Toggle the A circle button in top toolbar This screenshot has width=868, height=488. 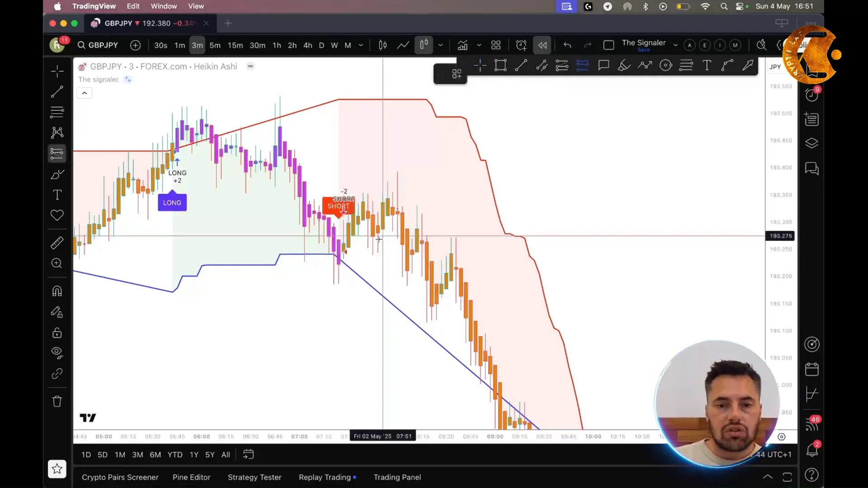[689, 45]
